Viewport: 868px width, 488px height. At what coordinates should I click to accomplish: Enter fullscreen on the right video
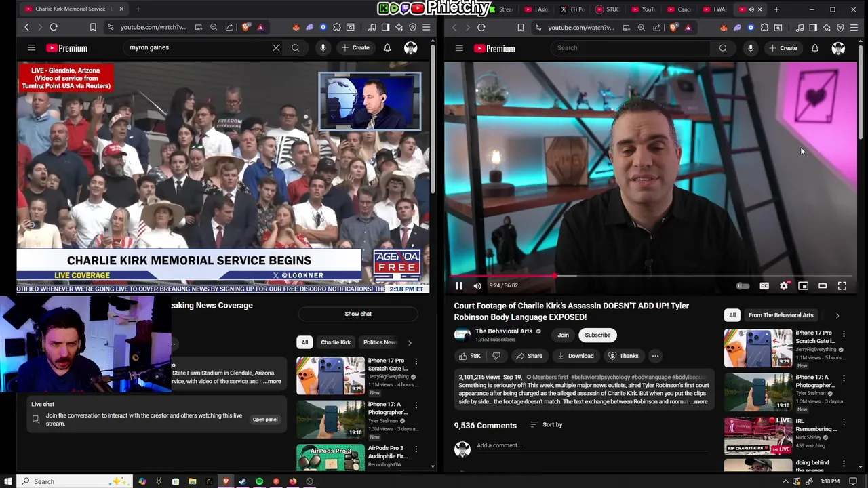(x=842, y=286)
